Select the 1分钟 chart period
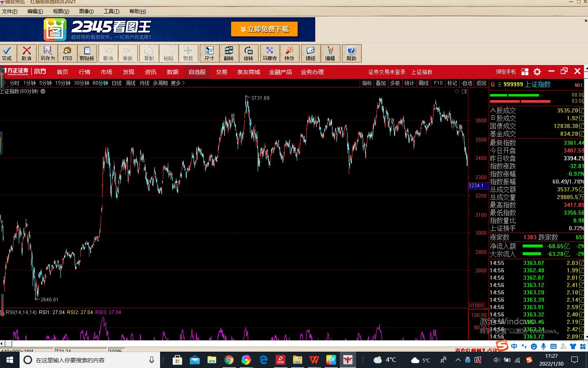 click(29, 83)
